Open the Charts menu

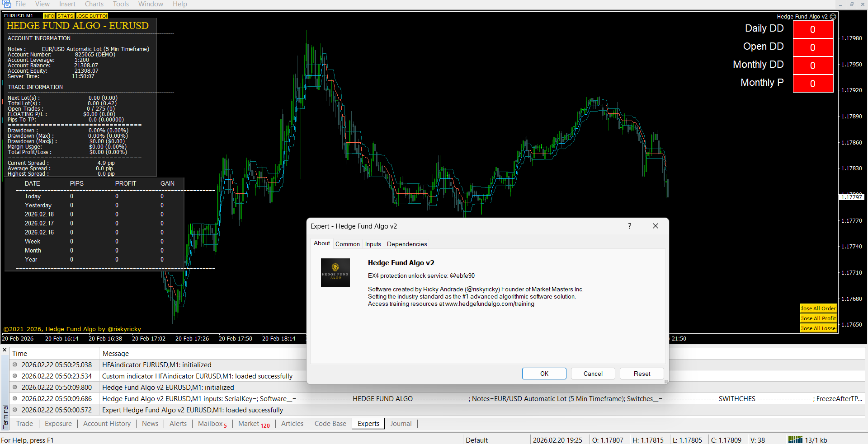[x=94, y=4]
